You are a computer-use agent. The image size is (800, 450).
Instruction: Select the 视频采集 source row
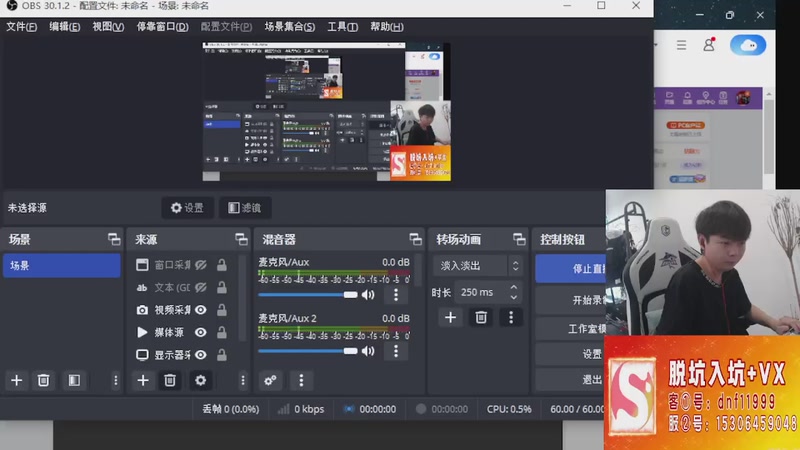click(182, 310)
